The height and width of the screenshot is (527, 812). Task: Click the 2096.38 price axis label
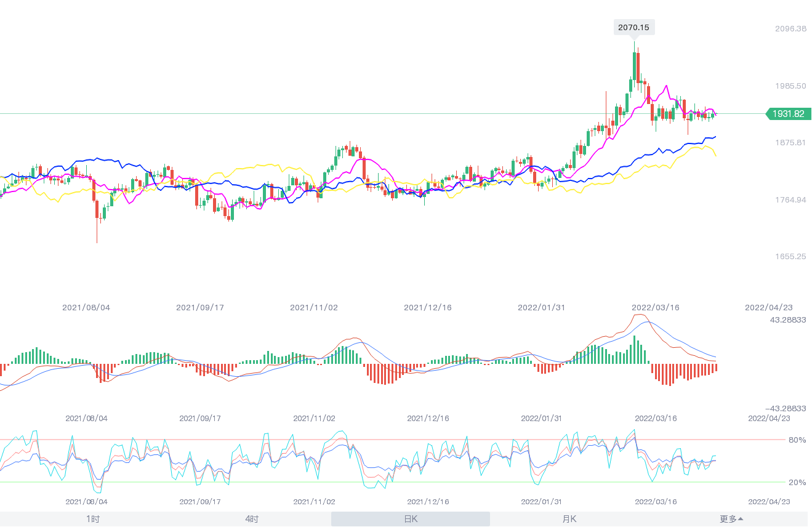pos(790,29)
